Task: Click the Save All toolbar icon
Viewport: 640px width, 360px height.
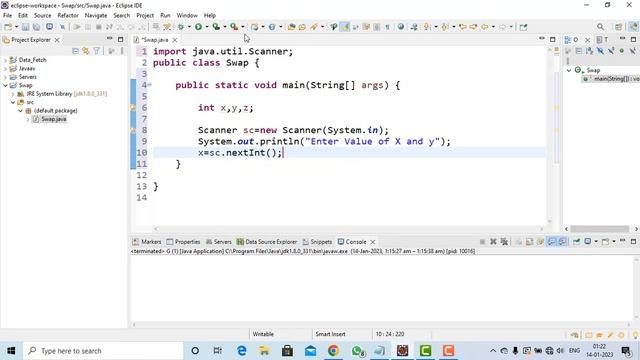Action: pos(36,27)
